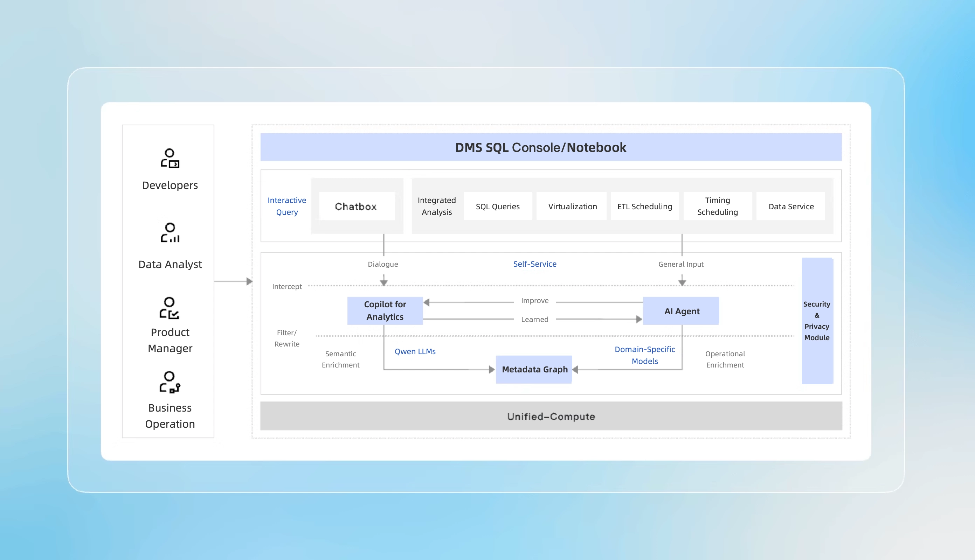
Task: Click the Chatbox box
Action: point(356,206)
